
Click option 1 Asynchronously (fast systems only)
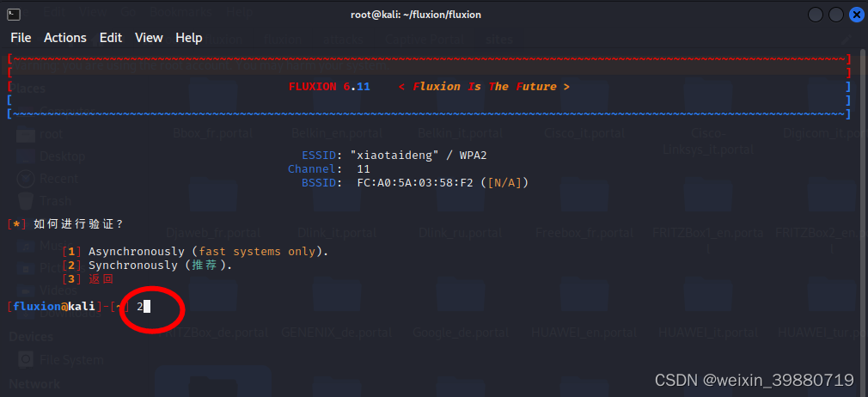point(195,252)
